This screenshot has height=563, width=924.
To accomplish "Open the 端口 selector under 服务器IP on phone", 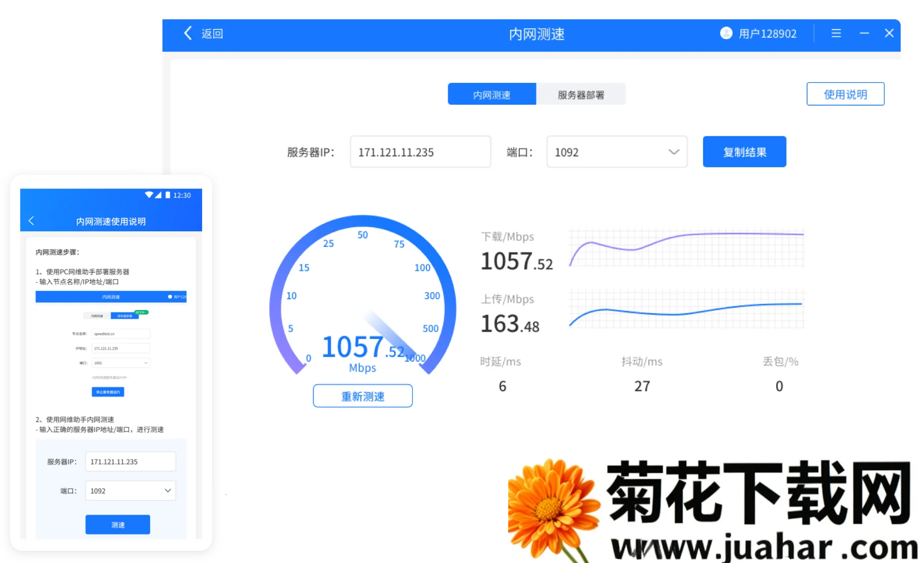I will coord(130,490).
